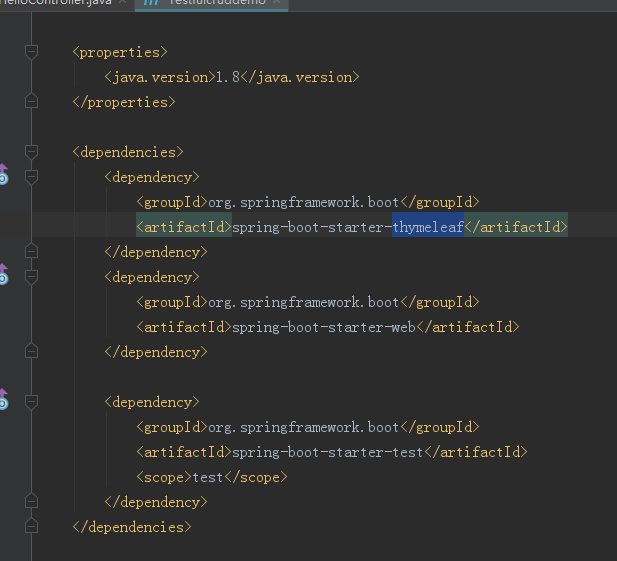The image size is (617, 561).
Task: Click the scope value test
Action: click(x=208, y=478)
